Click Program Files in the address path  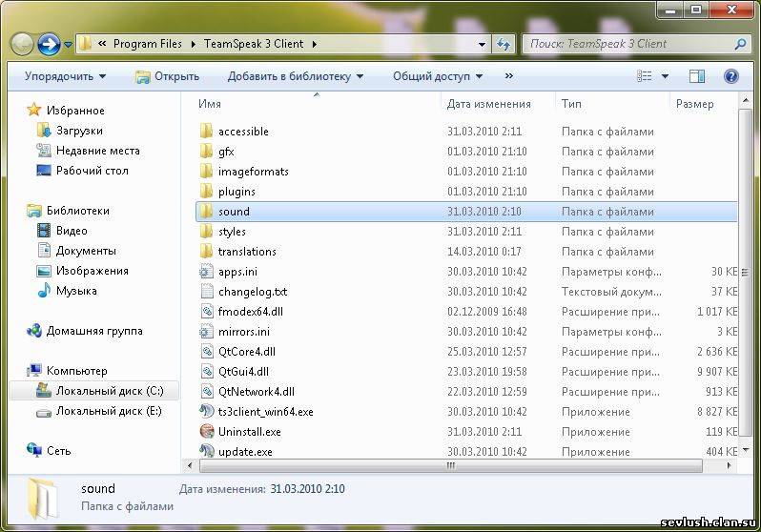click(x=148, y=44)
